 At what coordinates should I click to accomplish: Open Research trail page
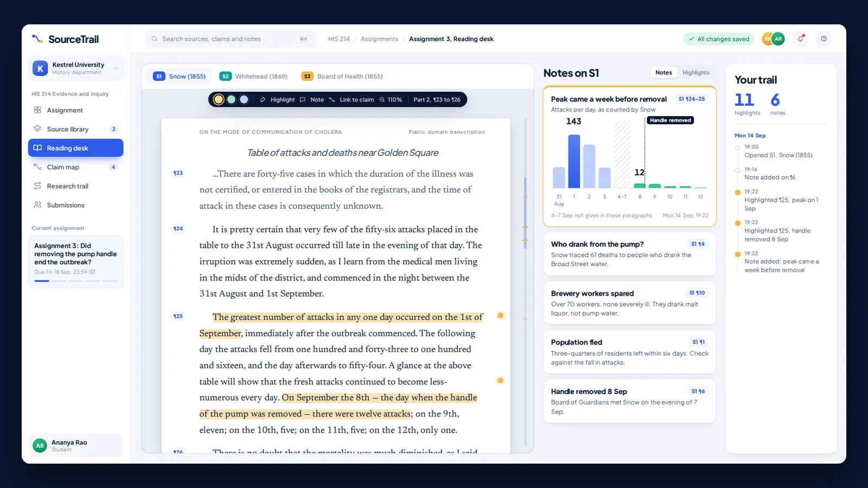point(75,186)
